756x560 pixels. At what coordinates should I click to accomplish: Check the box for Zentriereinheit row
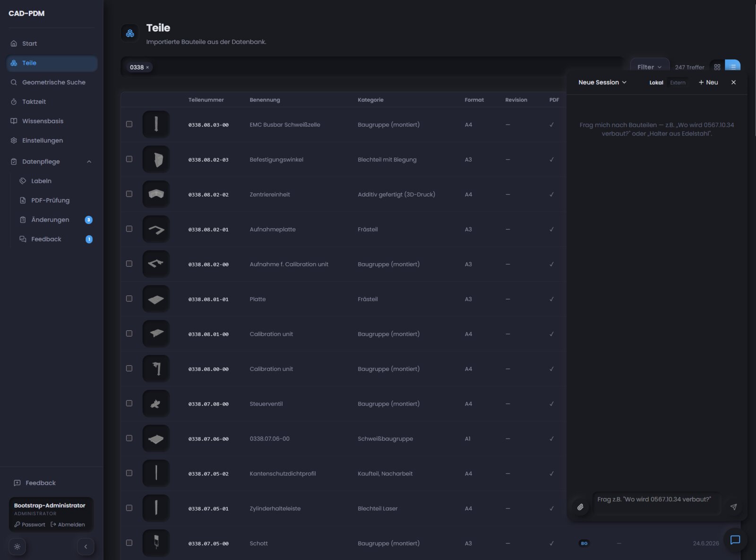click(129, 194)
